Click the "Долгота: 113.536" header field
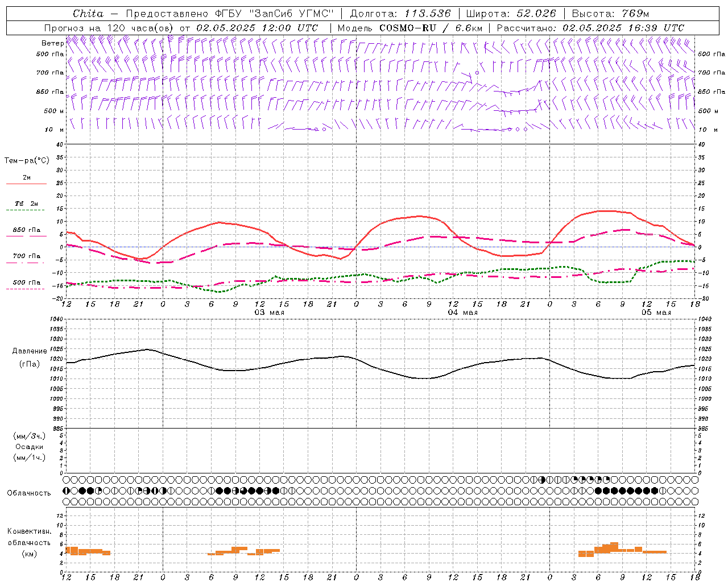Screen dimensions: 728x582 (x=400, y=14)
